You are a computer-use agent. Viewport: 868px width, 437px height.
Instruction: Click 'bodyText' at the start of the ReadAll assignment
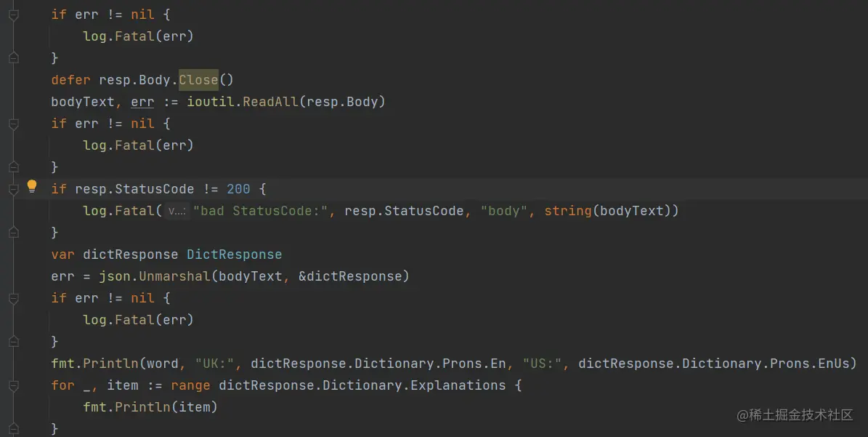tap(83, 102)
